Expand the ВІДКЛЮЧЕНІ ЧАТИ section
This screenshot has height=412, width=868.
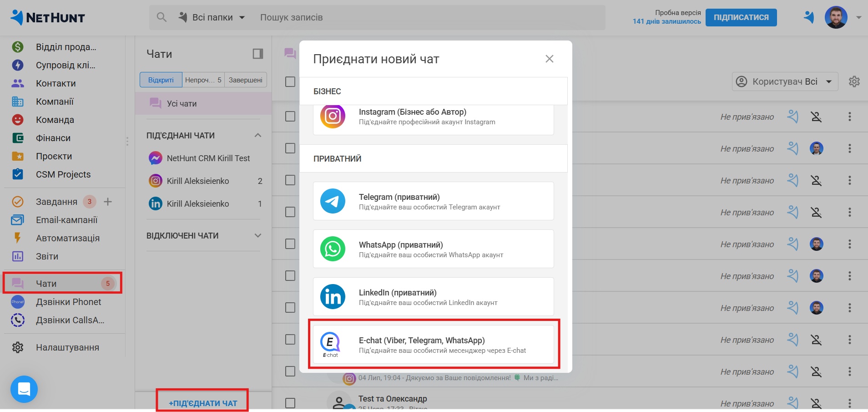(258, 235)
